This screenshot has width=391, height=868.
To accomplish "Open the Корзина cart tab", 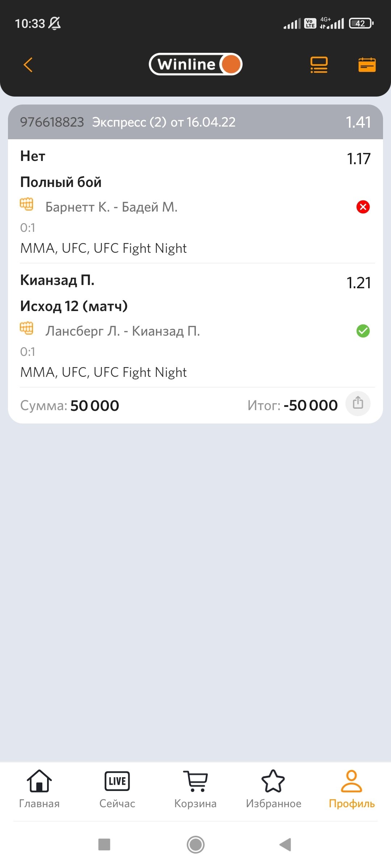I will point(195,788).
